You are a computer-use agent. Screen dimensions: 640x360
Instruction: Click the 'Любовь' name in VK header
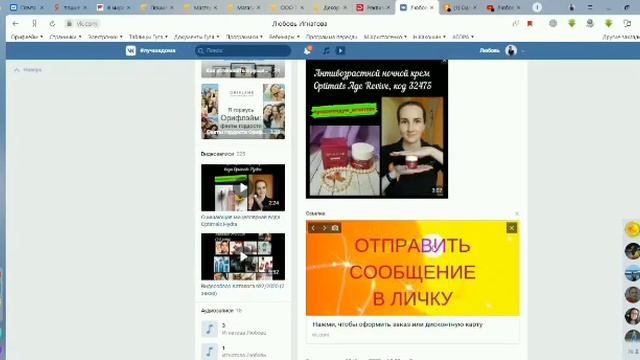489,51
